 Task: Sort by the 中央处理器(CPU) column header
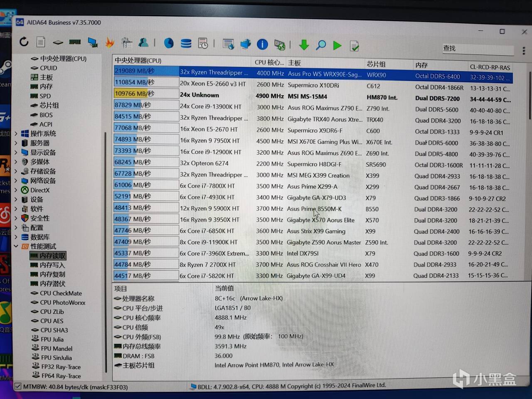[183, 61]
